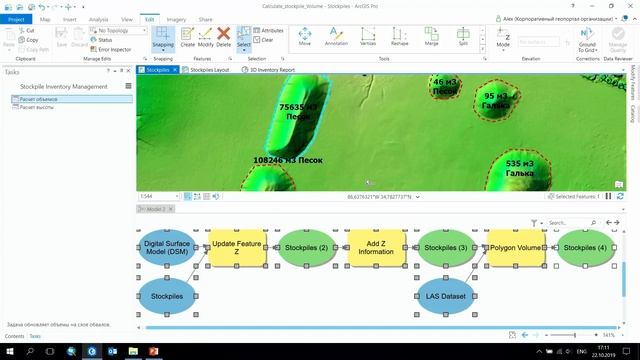This screenshot has height=360, width=640.
Task: Expand the coordinate display units dropdown
Action: 418,197
